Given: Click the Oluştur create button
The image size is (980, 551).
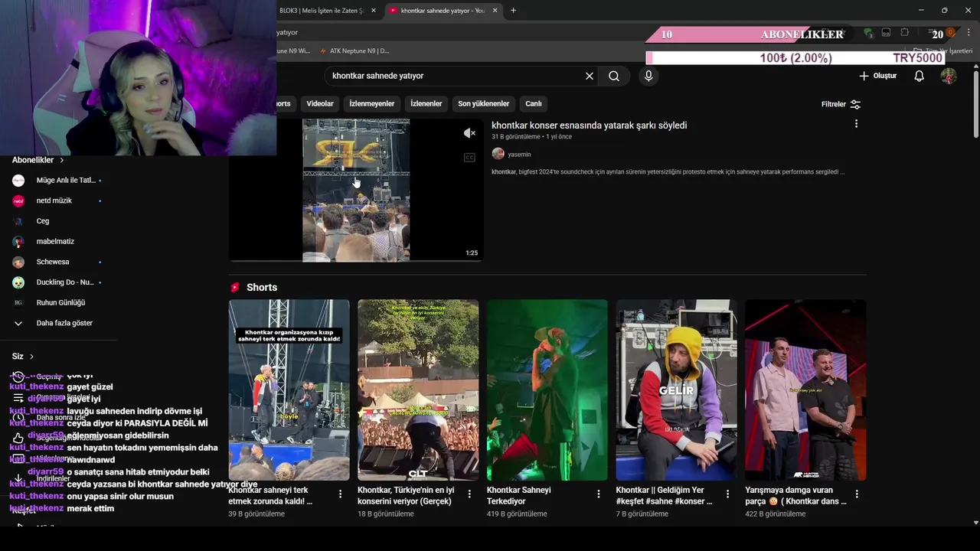Looking at the screenshot, I should tap(877, 76).
